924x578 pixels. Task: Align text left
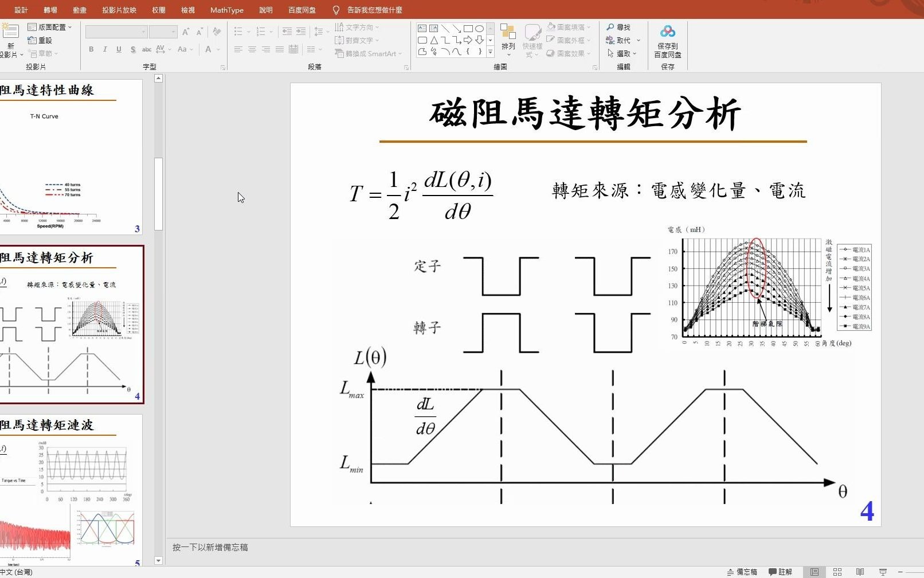[x=238, y=49]
